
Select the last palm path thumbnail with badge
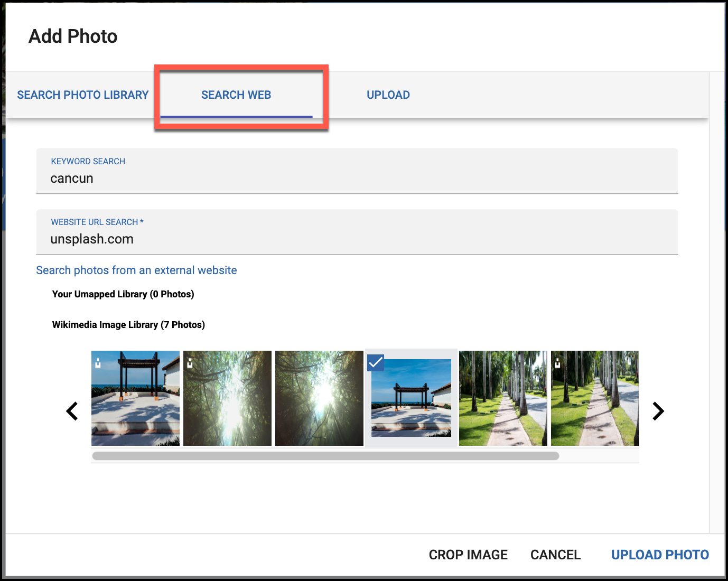(595, 398)
